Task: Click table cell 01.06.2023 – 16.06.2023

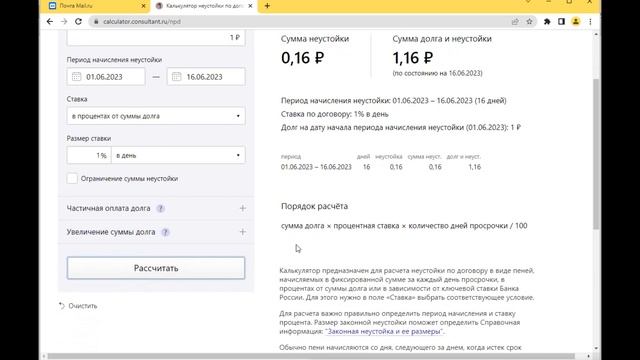Action: (316, 167)
